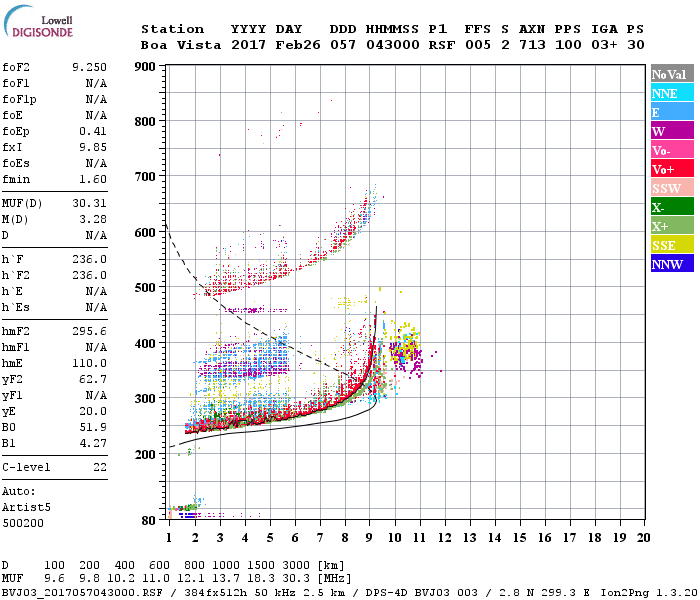Click the 900 km height axis label

point(145,67)
